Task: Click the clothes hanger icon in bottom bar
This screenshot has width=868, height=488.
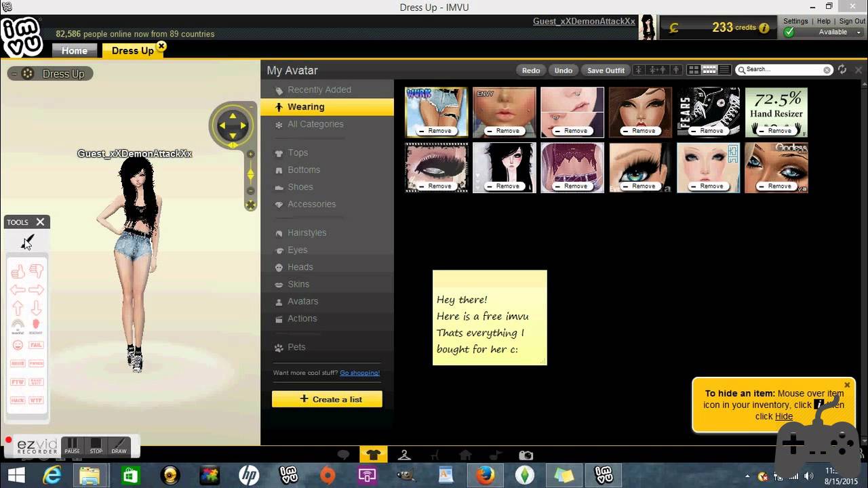Action: [x=404, y=455]
